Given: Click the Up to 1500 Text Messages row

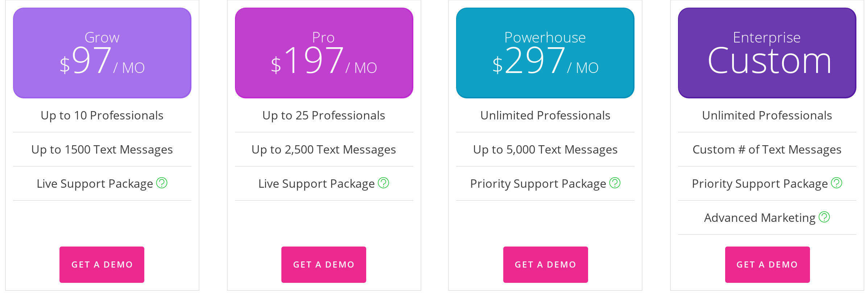Looking at the screenshot, I should tap(102, 149).
